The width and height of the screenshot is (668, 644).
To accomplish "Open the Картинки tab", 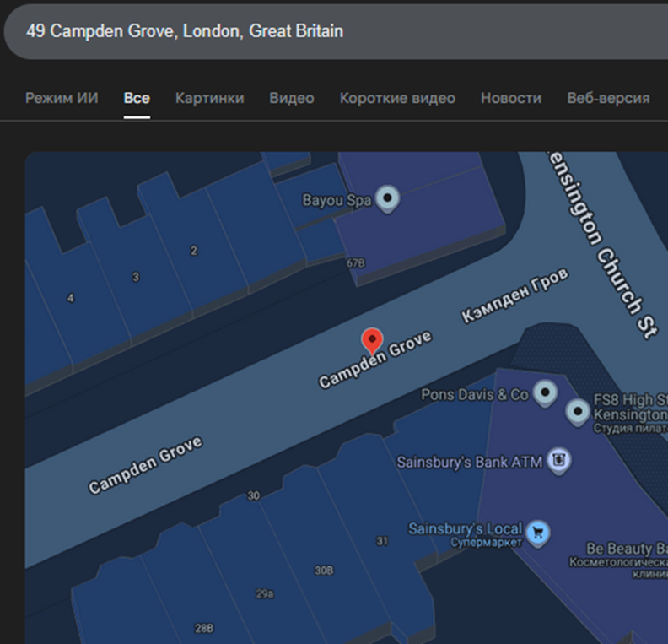I will (x=210, y=98).
